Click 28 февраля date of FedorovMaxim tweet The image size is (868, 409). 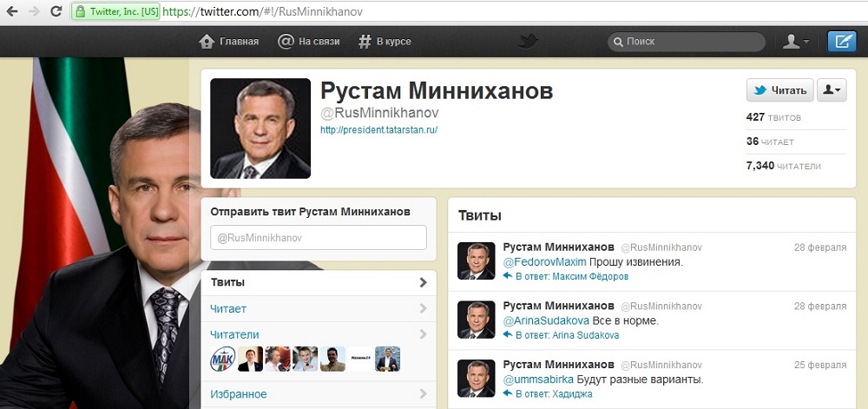point(820,247)
